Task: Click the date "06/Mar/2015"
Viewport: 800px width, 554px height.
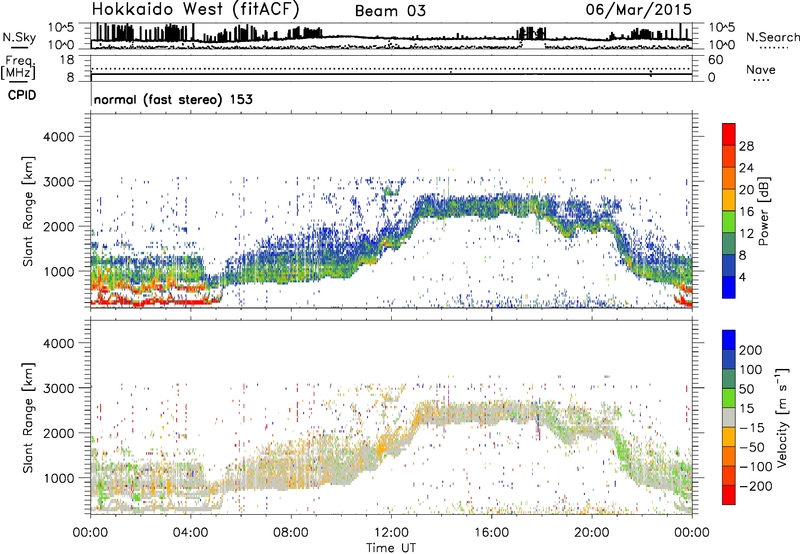Action: pyautogui.click(x=638, y=9)
